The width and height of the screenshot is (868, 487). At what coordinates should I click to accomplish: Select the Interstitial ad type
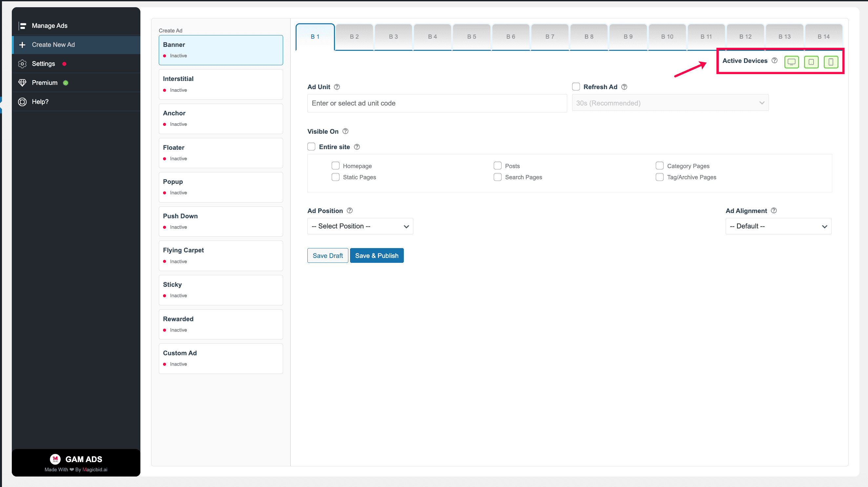tap(221, 85)
